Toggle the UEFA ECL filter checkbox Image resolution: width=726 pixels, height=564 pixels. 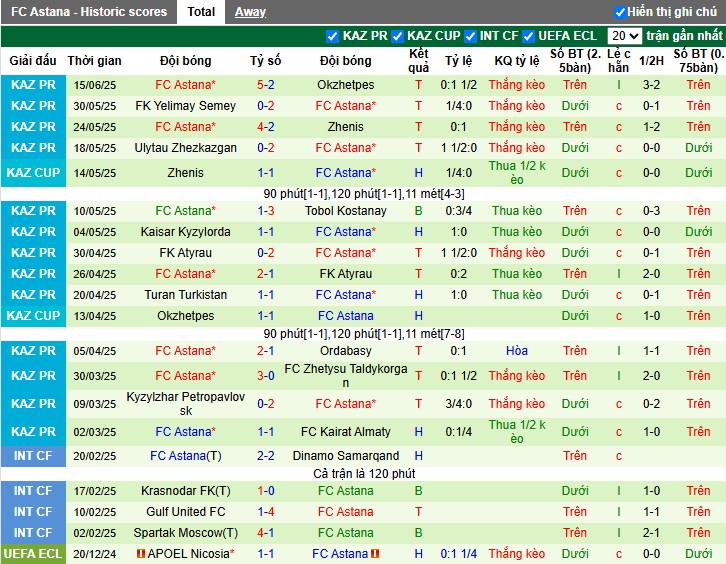528,36
